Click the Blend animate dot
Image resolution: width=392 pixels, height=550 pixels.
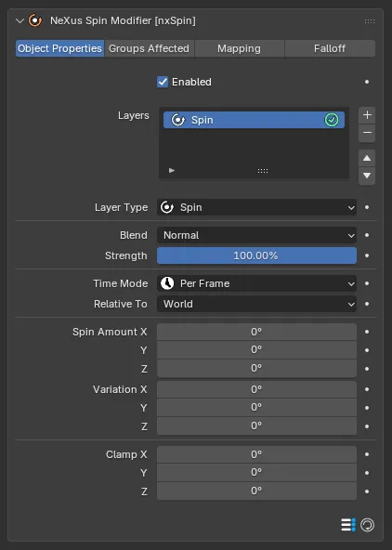pos(367,235)
